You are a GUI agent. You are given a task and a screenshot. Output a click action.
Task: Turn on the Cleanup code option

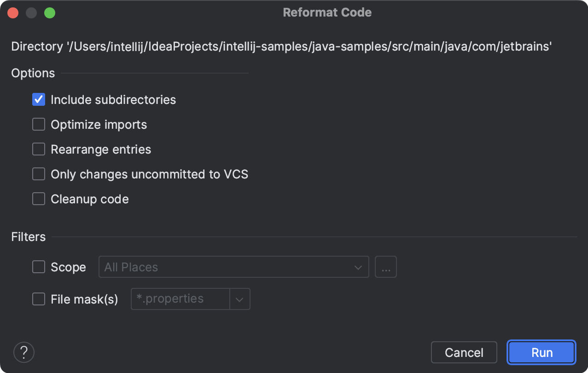(x=38, y=199)
